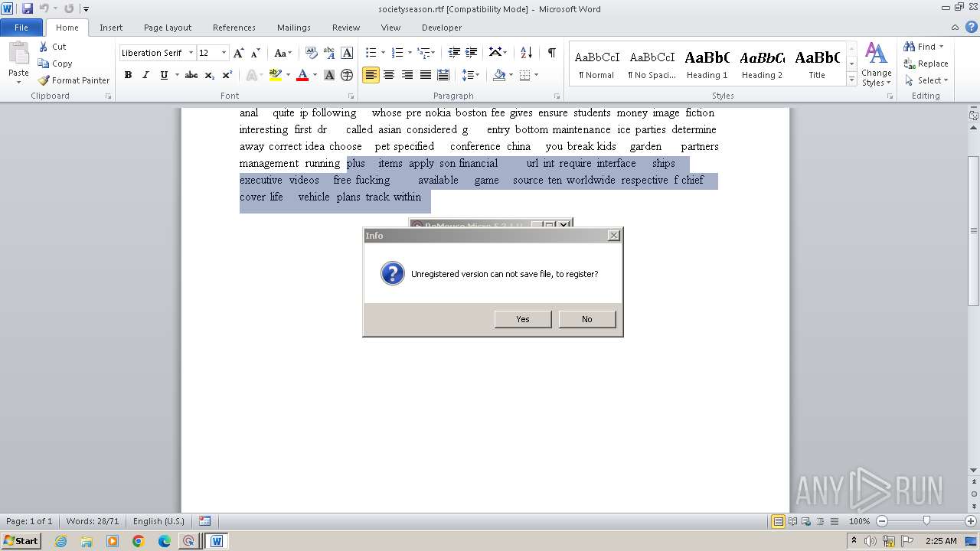Click the Grow Font icon
Screen dimensions: 980x551
(x=239, y=53)
